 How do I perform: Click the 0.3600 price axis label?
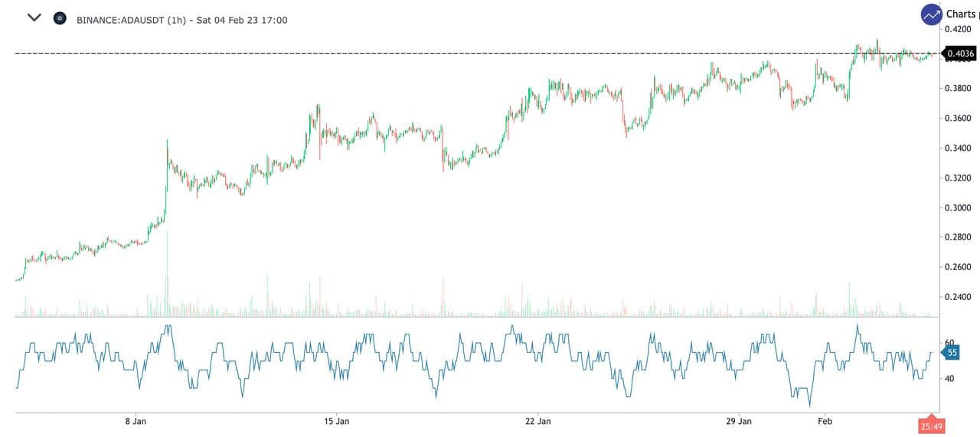click(960, 119)
